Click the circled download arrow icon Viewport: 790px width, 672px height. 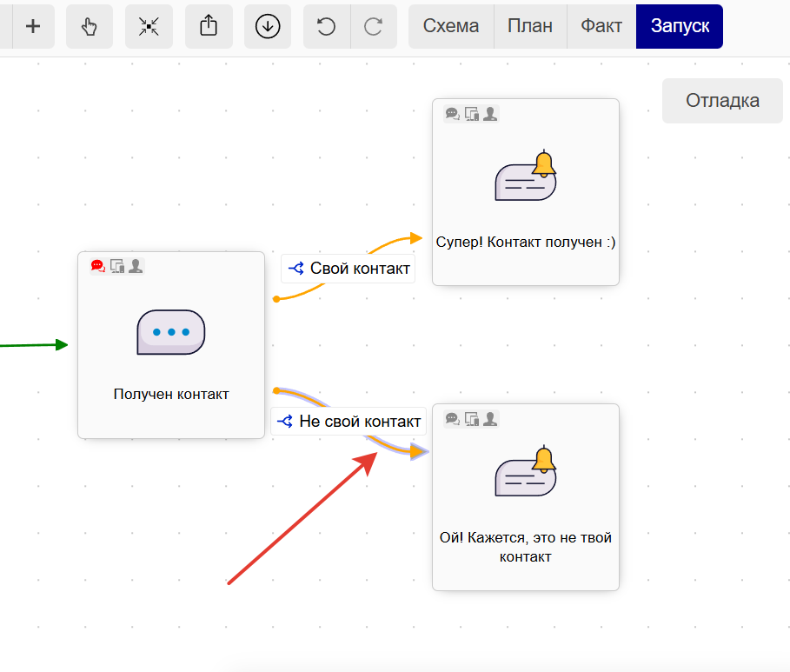click(268, 26)
